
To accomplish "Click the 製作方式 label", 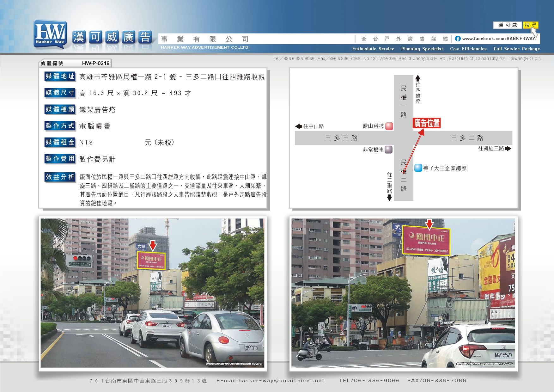I will [60, 126].
